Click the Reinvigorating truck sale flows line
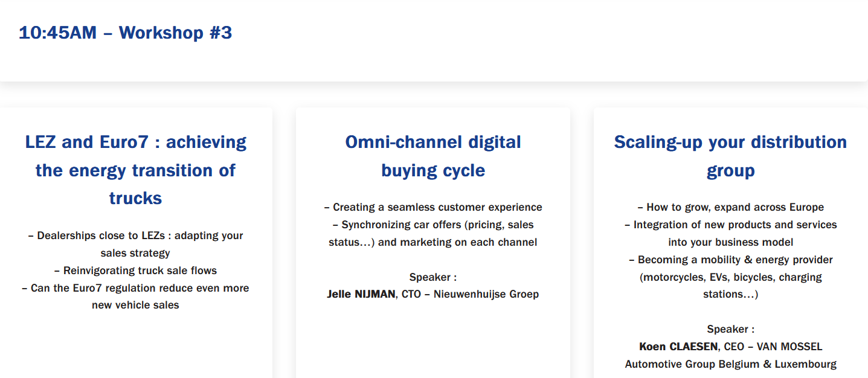Screen dimensions: 868x378 [135, 271]
